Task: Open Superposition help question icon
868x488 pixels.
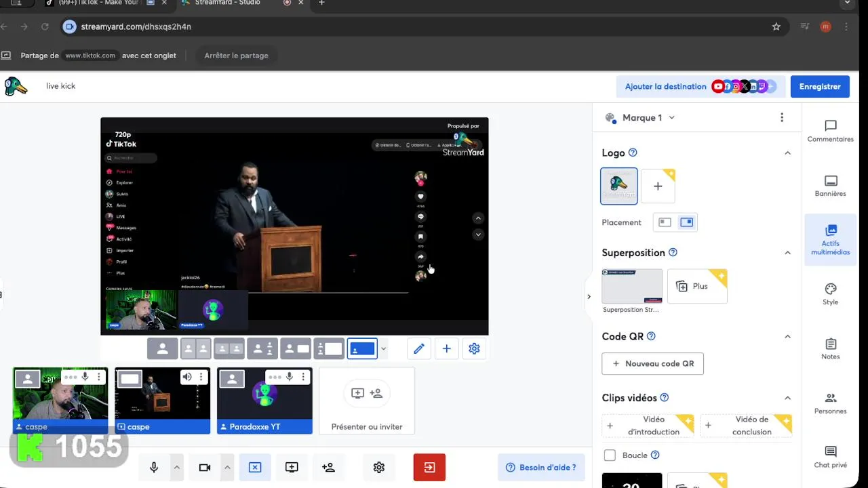Action: pos(673,253)
